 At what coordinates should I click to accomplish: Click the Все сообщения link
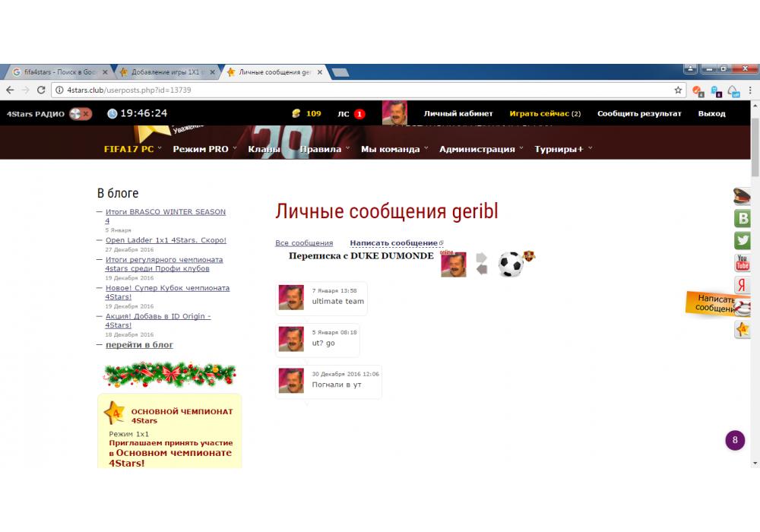click(x=304, y=243)
